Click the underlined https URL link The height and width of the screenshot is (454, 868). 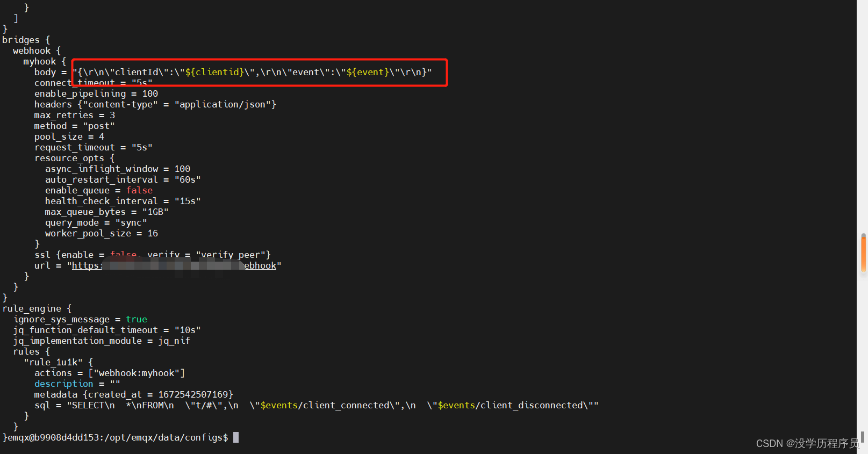pyautogui.click(x=174, y=265)
